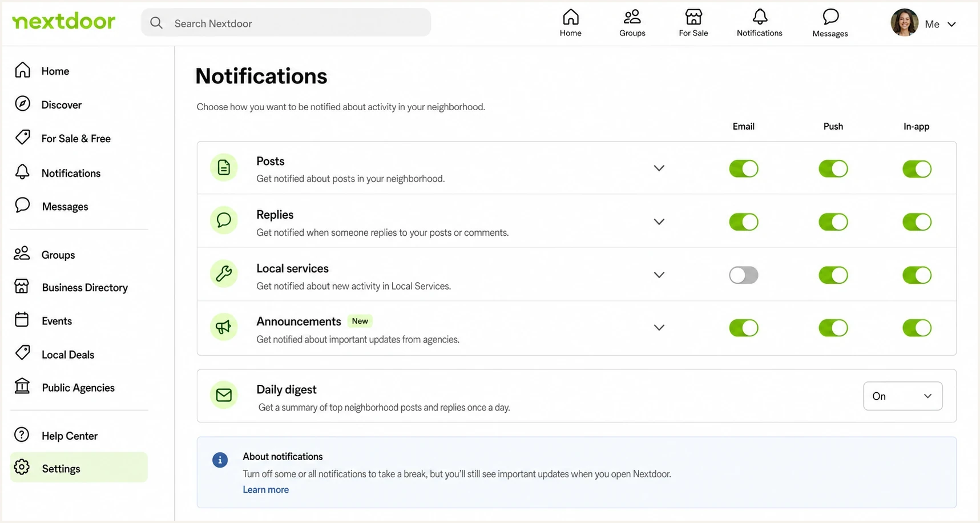Click sidebar Public Agencies building icon
This screenshot has height=523, width=980.
click(x=22, y=387)
